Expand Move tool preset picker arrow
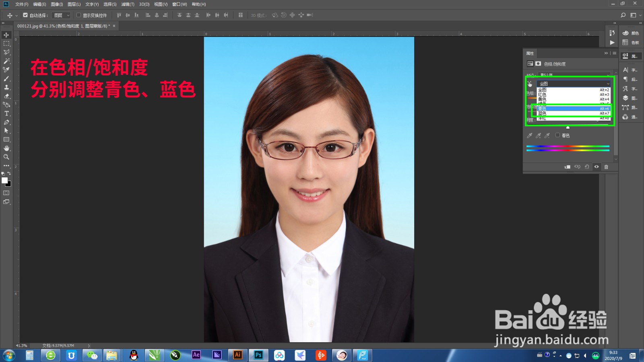The image size is (644, 362). [17, 16]
